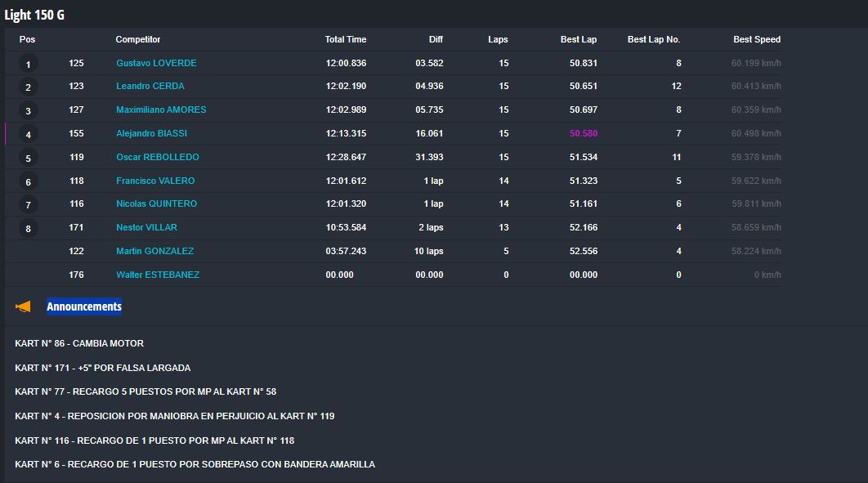Click Light 150 G category title

[x=34, y=15]
